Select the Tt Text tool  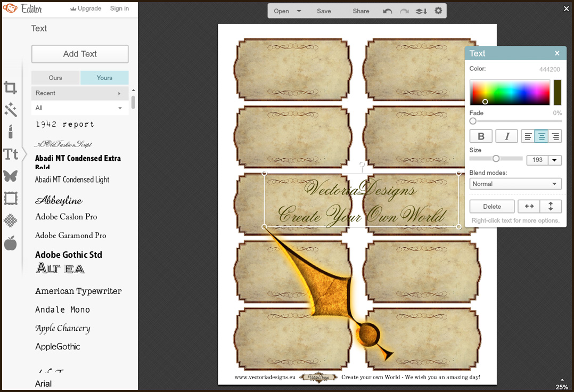click(x=11, y=154)
